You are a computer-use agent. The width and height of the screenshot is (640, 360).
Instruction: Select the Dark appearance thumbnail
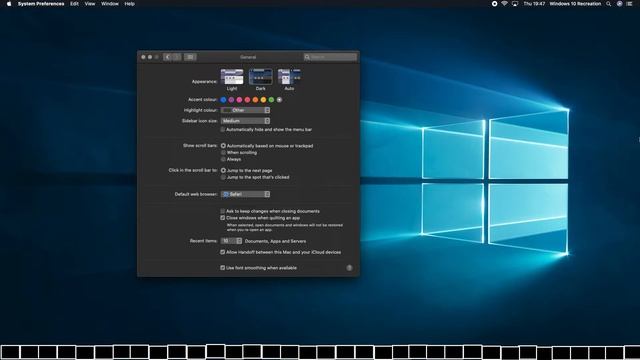[x=260, y=77]
